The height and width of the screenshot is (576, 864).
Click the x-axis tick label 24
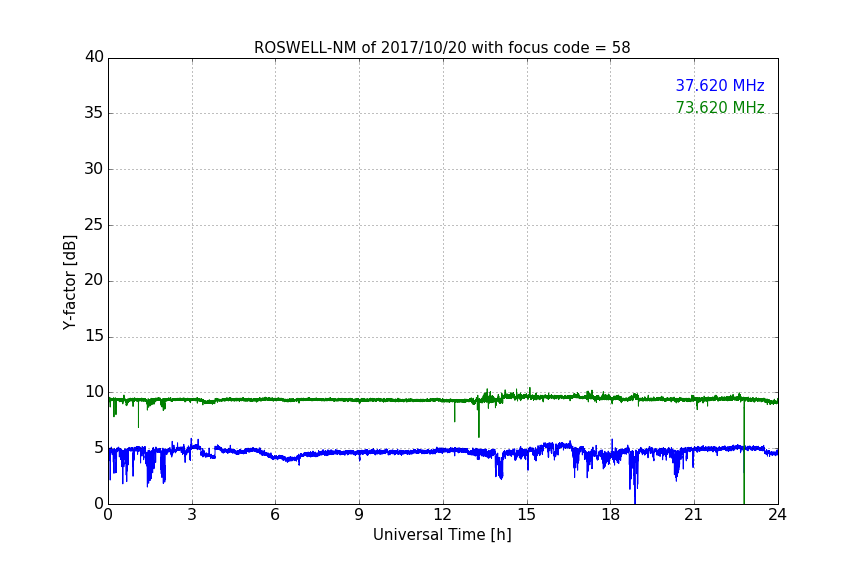click(777, 515)
